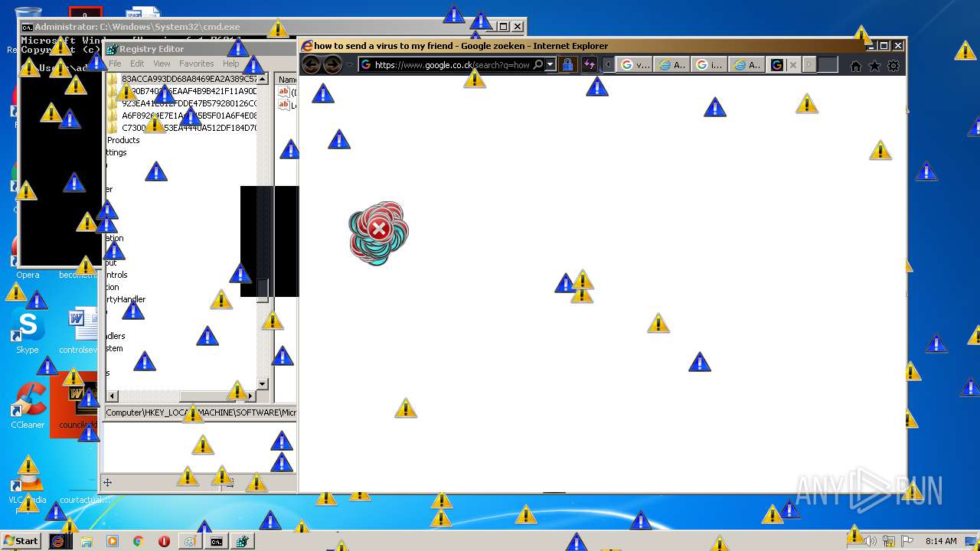Click the Paint taskbar button
980x551 pixels.
coord(190,541)
